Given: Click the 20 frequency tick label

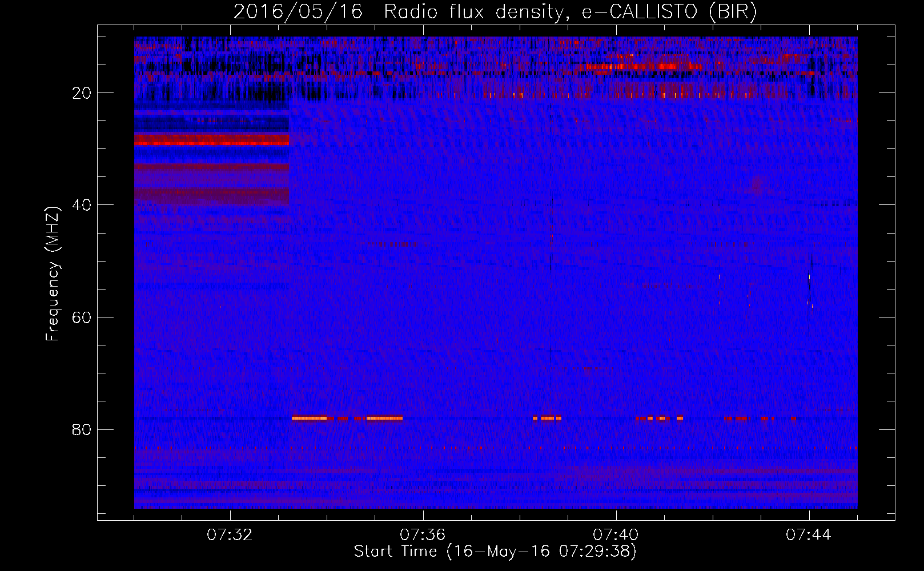Looking at the screenshot, I should tap(82, 93).
